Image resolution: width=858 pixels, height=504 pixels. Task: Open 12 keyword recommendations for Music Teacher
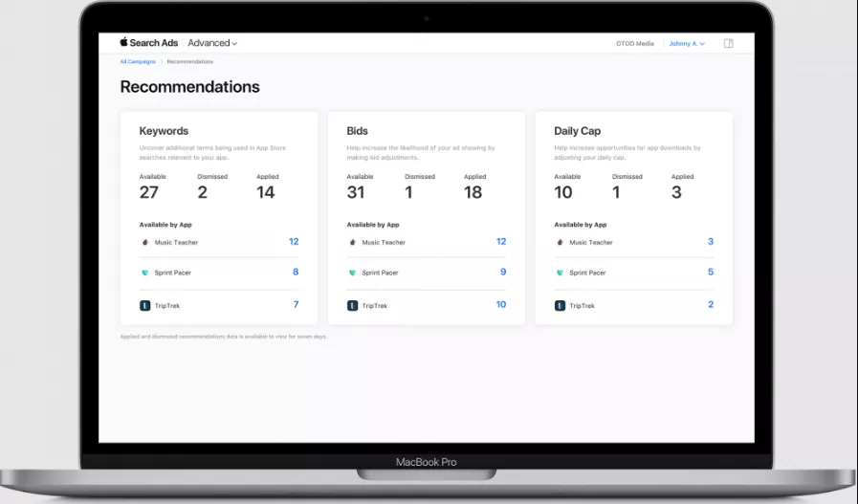click(294, 241)
